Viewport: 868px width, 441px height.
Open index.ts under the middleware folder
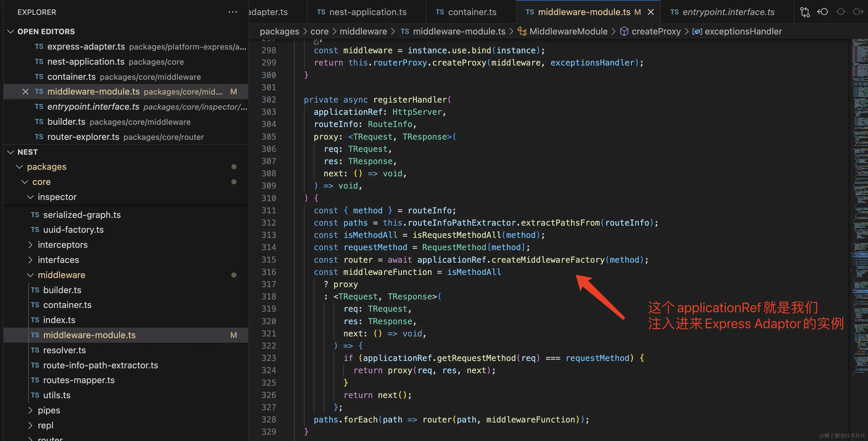pyautogui.click(x=126, y=320)
